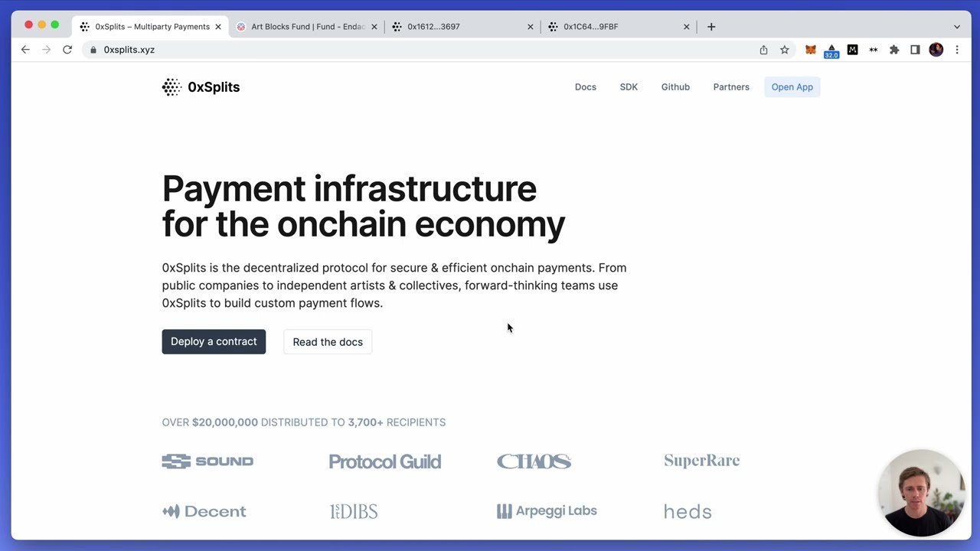
Task: Switch to the 0x1C64...9FBF tab
Action: click(619, 27)
